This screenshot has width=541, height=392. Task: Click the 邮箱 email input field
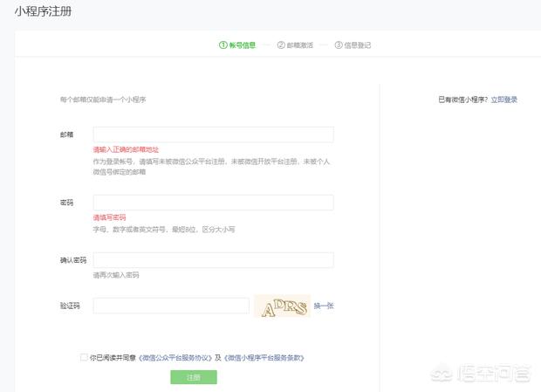213,134
